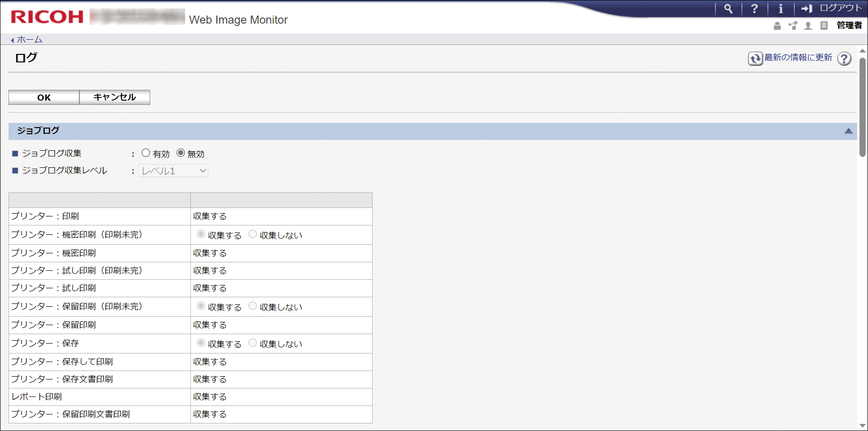Click プリンター：試し印刷 row label
The width and height of the screenshot is (868, 431).
(54, 288)
